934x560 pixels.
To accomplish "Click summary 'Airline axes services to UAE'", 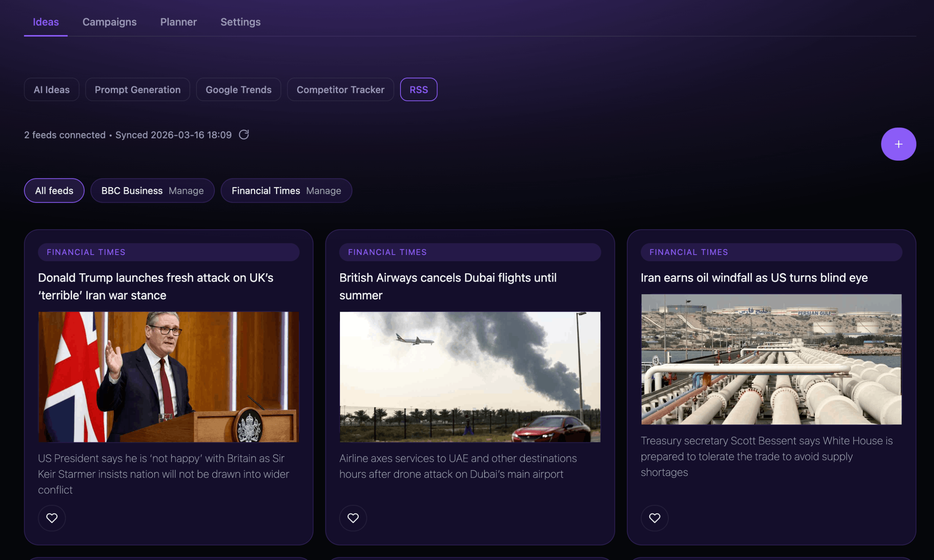I will [458, 466].
